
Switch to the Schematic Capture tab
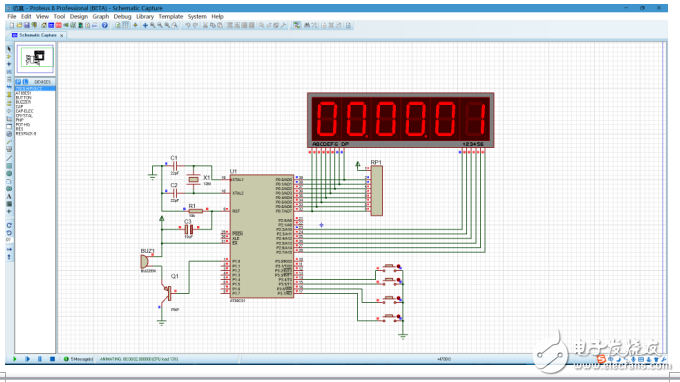[38, 35]
